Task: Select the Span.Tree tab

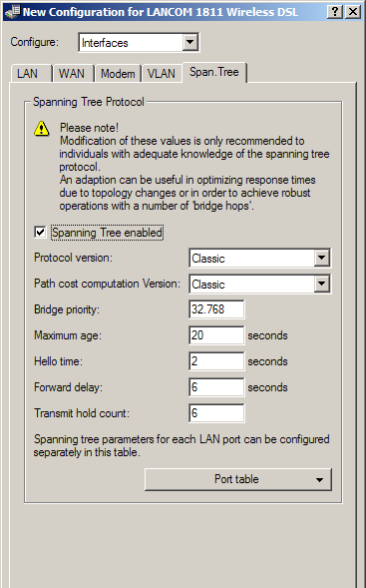Action: pyautogui.click(x=214, y=72)
